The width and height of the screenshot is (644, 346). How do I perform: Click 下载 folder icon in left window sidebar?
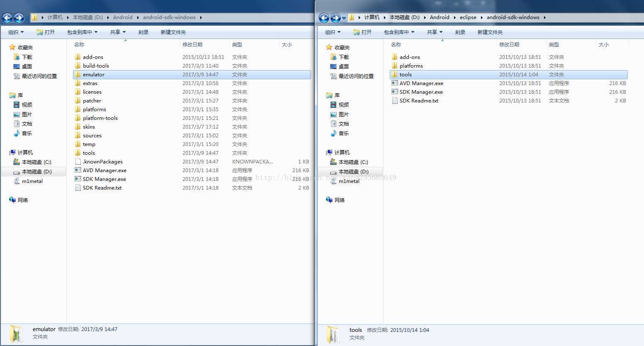[x=17, y=57]
